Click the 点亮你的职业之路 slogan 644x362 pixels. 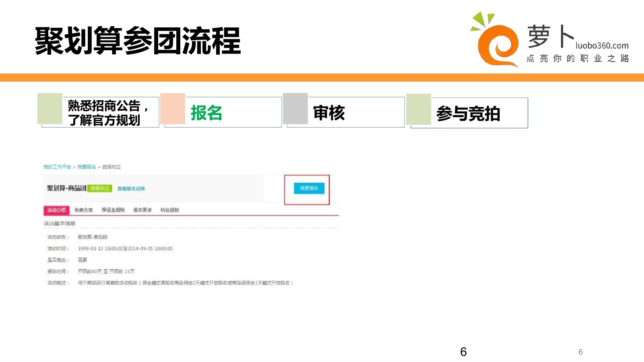pos(578,59)
